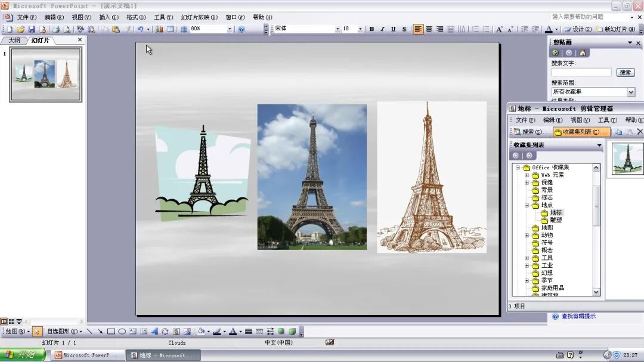Run the spelling check icon
Screen dimensions: 644x362
point(80,29)
